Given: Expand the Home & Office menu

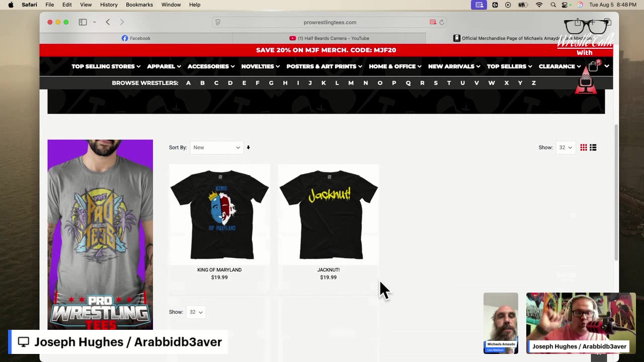Looking at the screenshot, I should (x=395, y=66).
